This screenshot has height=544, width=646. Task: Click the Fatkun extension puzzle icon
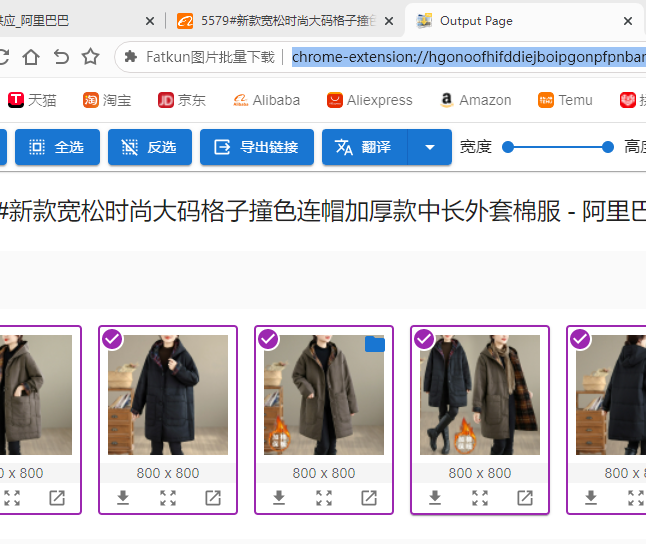coord(131,56)
